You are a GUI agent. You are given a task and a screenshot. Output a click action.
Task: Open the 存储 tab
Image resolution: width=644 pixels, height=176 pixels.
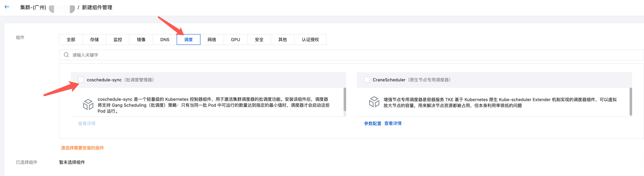(95, 40)
